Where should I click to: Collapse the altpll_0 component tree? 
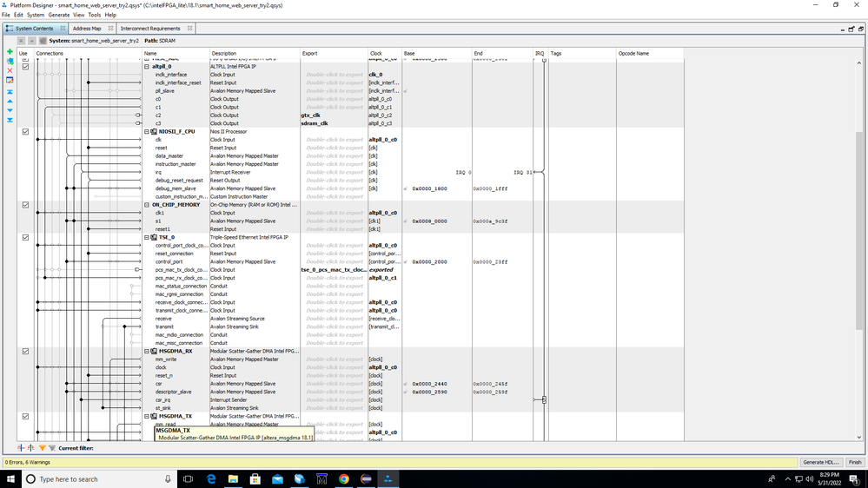click(147, 66)
